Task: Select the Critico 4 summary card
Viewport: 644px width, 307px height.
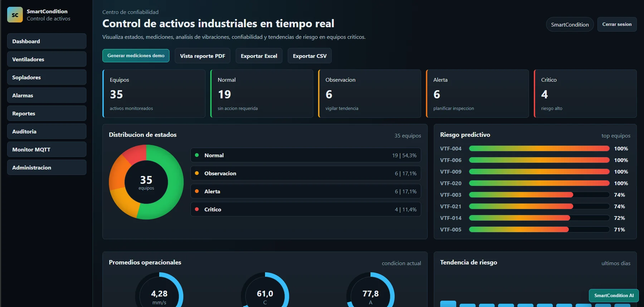Action: click(585, 94)
